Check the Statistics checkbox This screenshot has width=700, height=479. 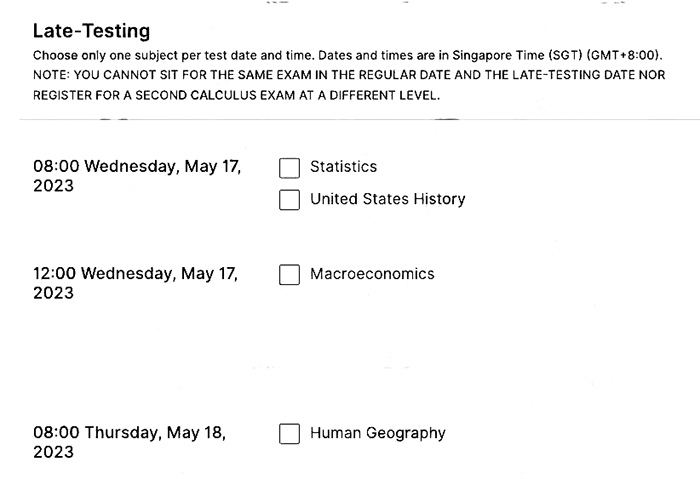tap(289, 167)
